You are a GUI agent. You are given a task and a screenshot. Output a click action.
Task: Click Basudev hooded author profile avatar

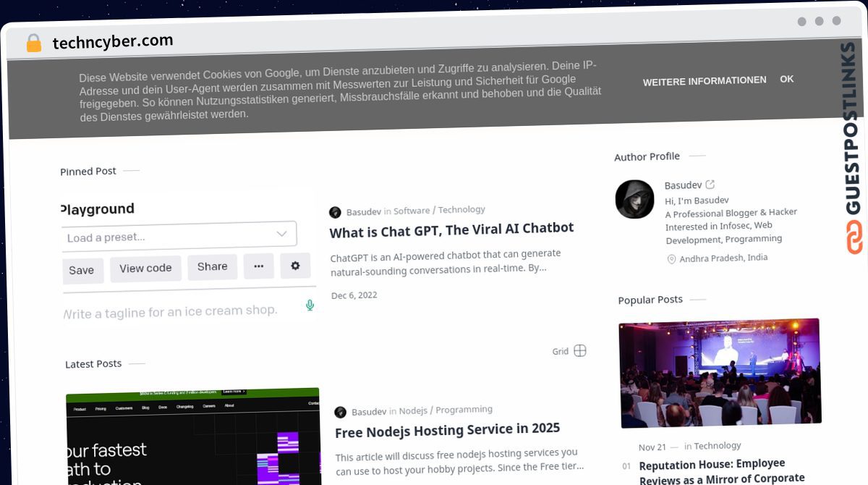634,199
